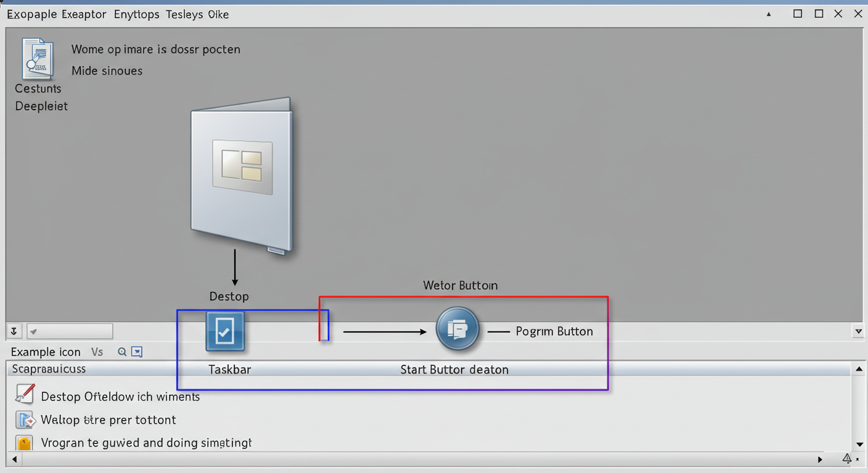The width and height of the screenshot is (868, 473).
Task: Click the horizontal scrollbar right arrow at bottom
Action: tap(820, 459)
